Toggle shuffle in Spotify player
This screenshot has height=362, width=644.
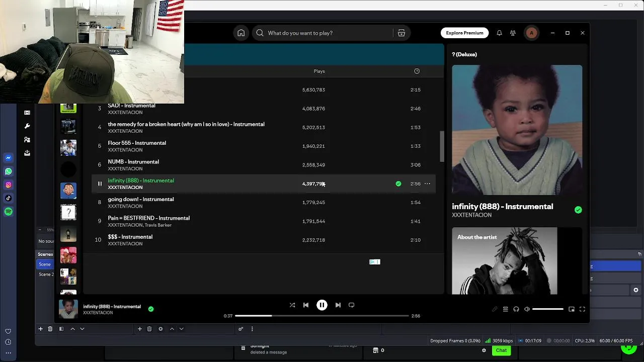292,305
